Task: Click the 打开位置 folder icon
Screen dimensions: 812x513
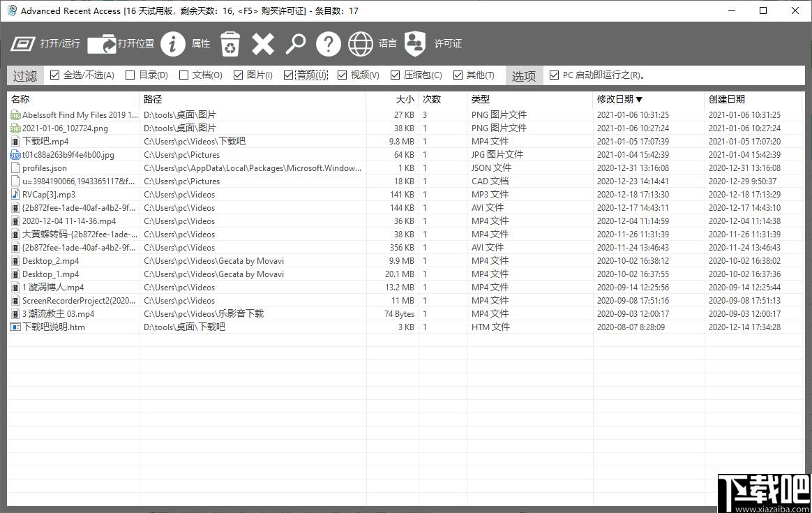Action: pyautogui.click(x=102, y=44)
